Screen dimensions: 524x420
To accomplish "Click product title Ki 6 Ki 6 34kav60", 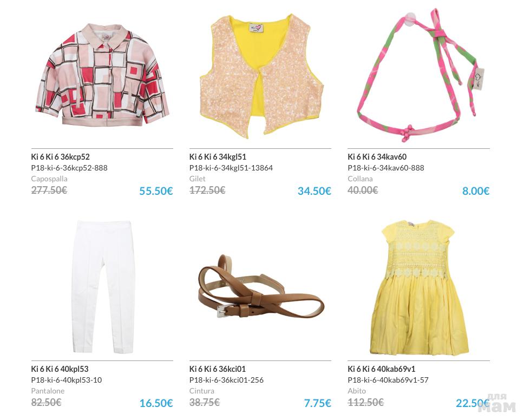I will [377, 157].
